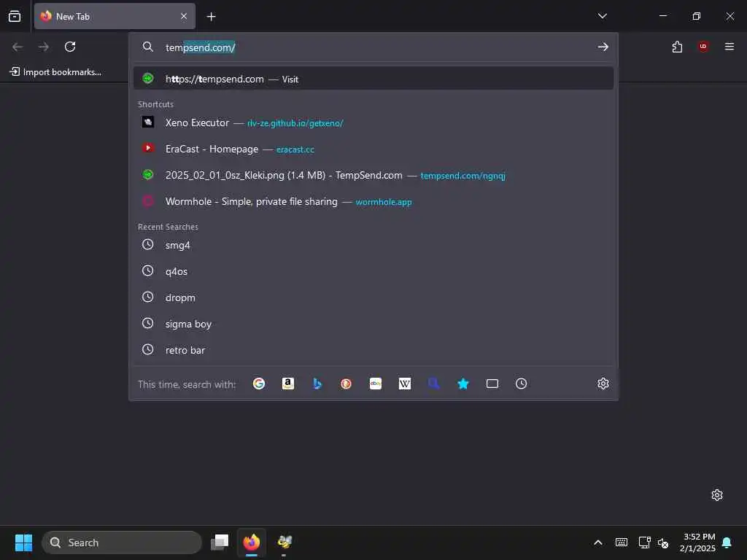The height and width of the screenshot is (560, 747).
Task: Click the Import bookmarks link
Action: click(x=55, y=72)
